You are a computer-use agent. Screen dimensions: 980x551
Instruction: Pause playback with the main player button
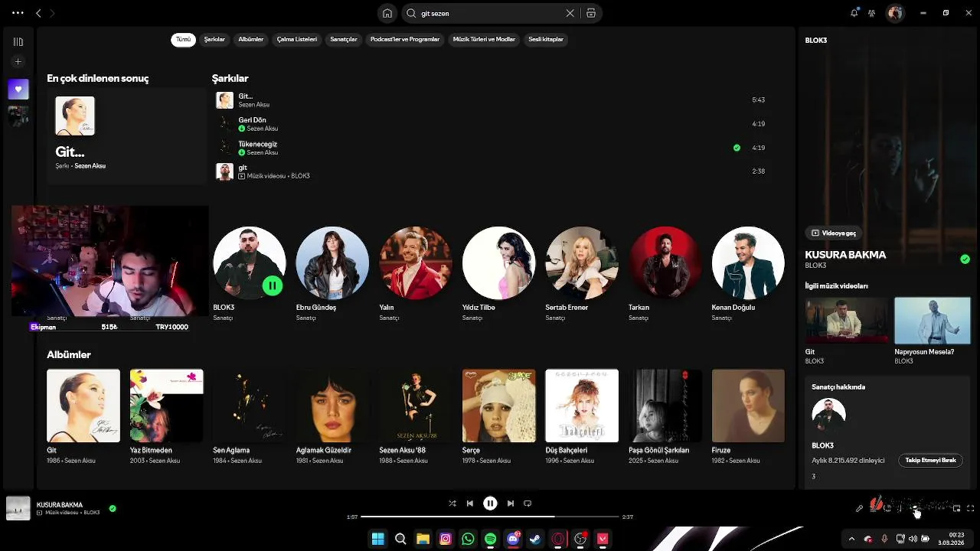click(490, 504)
